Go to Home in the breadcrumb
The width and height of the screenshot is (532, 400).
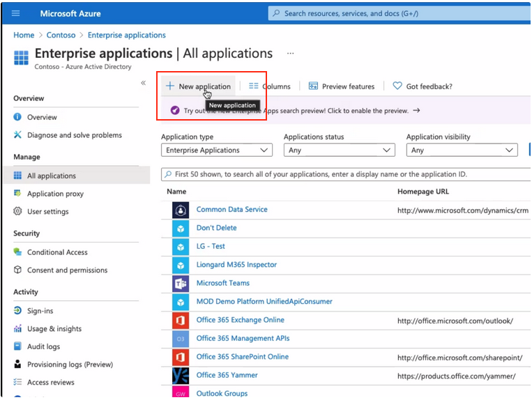point(24,35)
